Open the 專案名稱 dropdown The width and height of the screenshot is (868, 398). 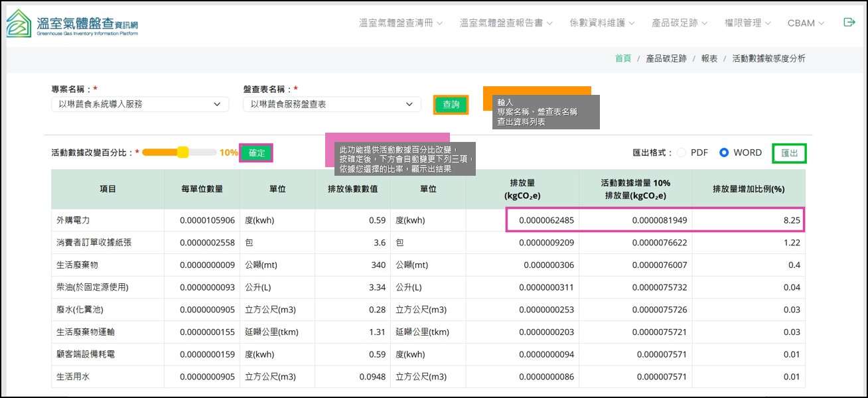pos(140,104)
